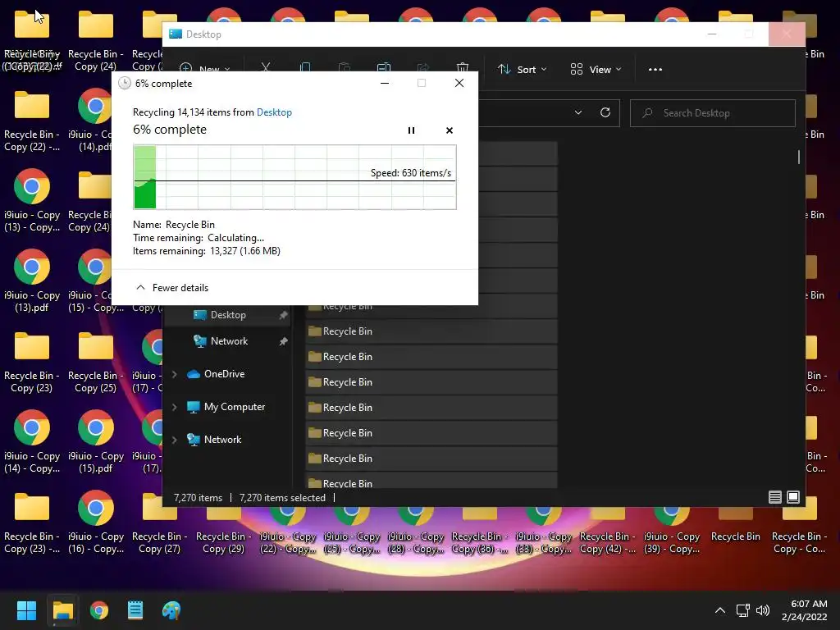Expand the address bar history dropdown
Screen dimensions: 840x630
578,112
